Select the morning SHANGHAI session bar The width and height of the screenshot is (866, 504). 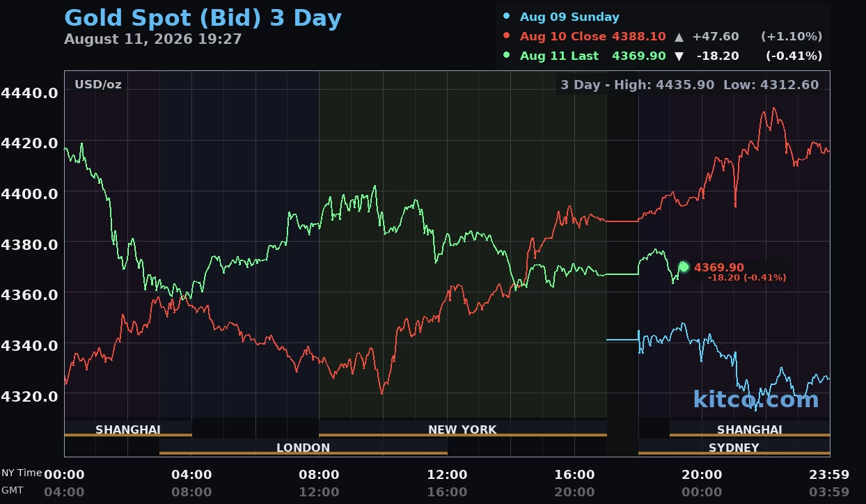pyautogui.click(x=128, y=429)
